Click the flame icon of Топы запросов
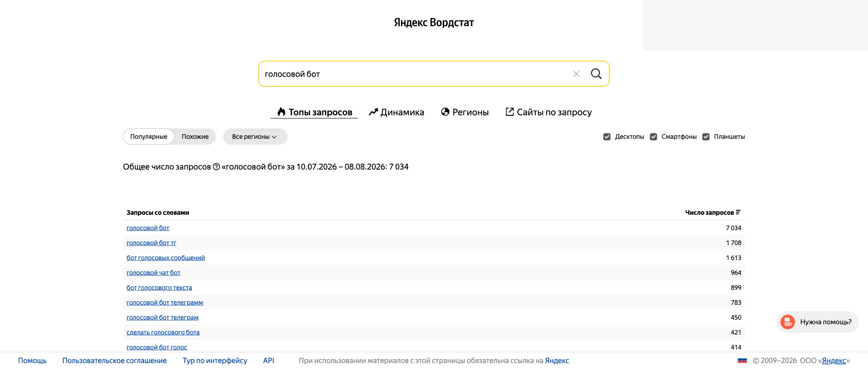 pos(281,112)
